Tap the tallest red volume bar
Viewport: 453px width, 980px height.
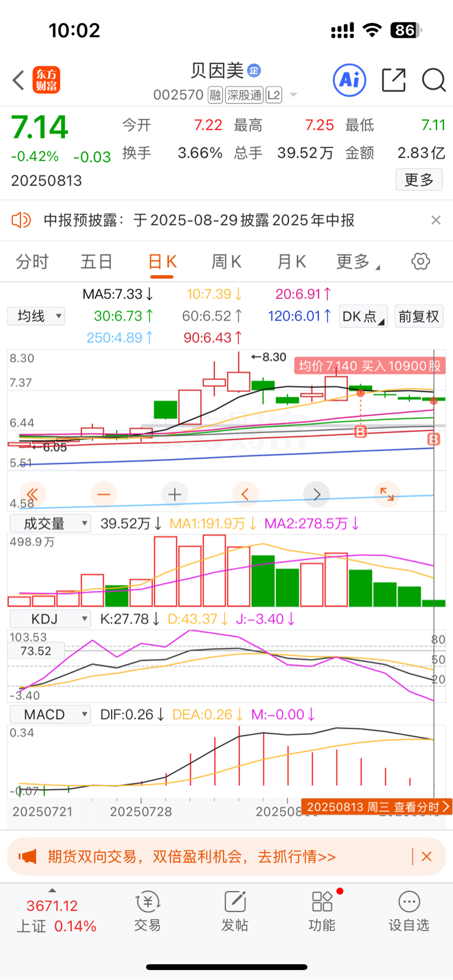[x=214, y=570]
